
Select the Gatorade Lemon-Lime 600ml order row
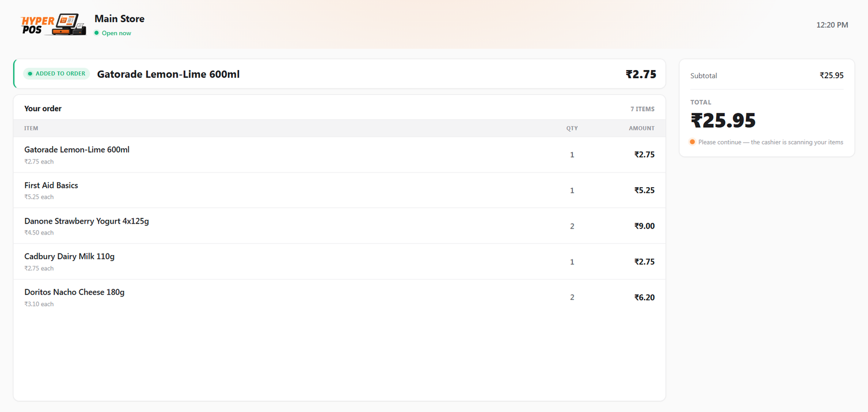pyautogui.click(x=340, y=155)
